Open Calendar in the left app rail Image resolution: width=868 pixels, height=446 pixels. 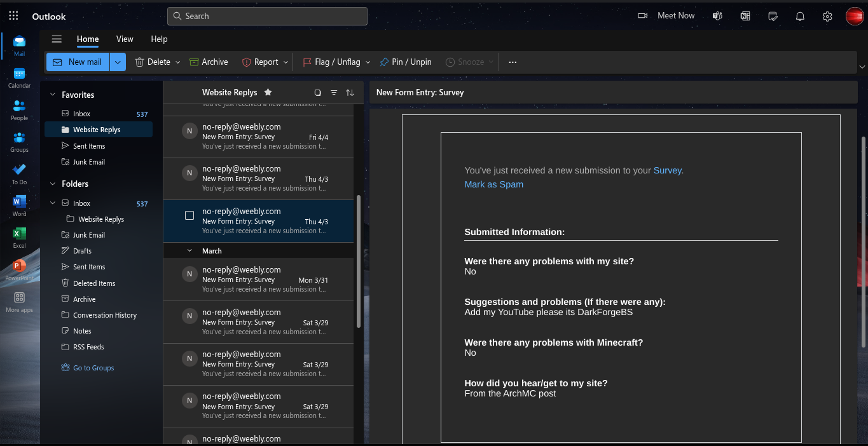(19, 77)
